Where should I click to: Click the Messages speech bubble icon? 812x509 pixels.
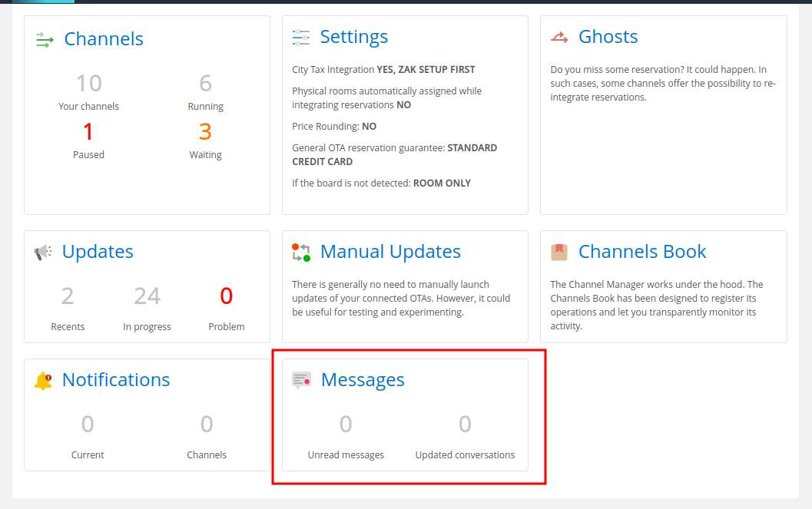[x=301, y=380]
